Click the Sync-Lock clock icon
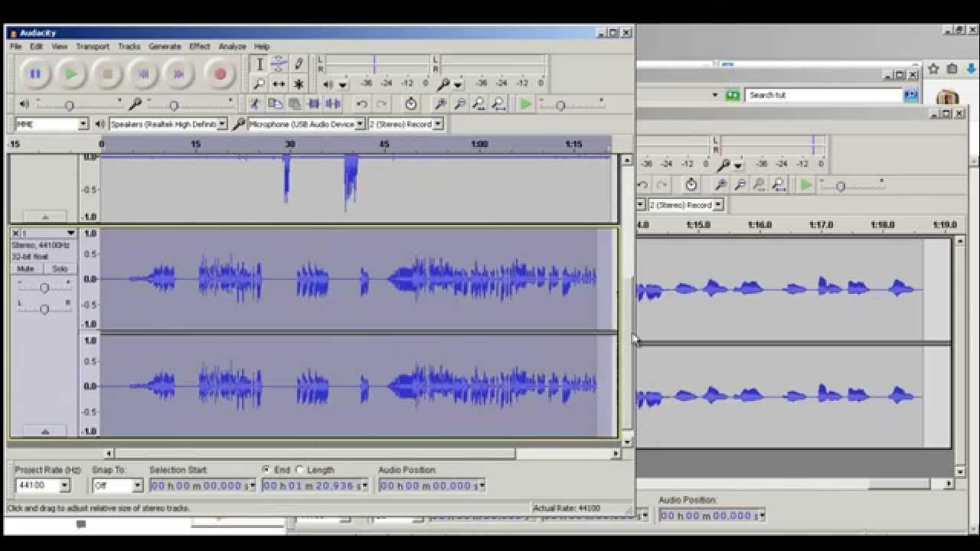 click(411, 104)
